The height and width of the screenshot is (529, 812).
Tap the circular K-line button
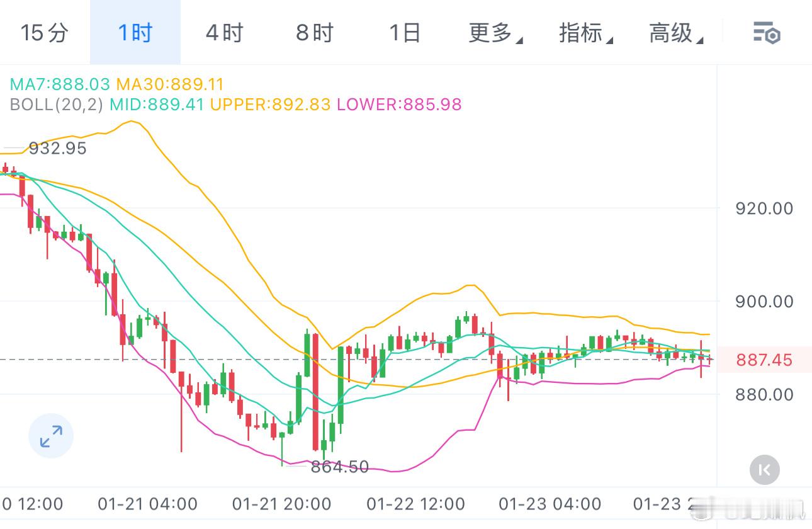click(764, 470)
